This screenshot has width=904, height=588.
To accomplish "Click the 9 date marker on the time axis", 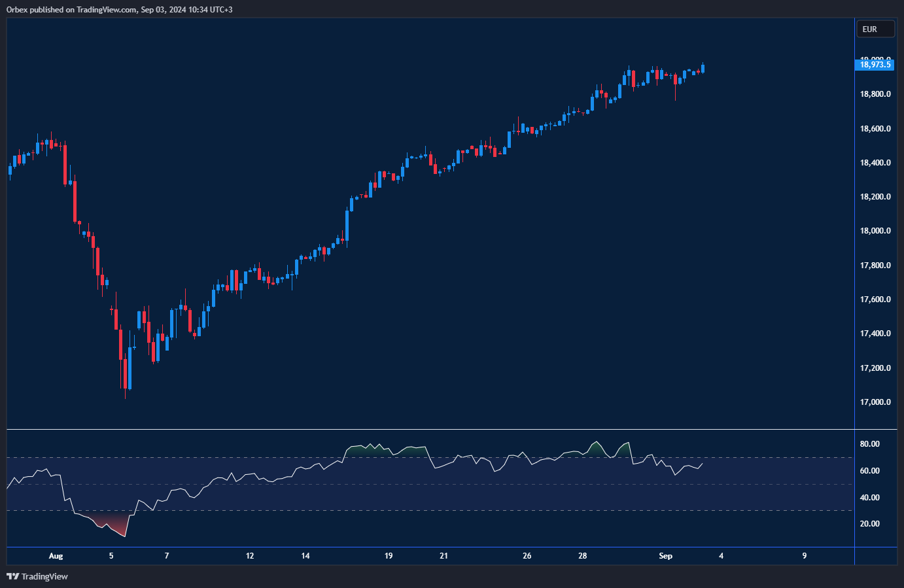I will (x=805, y=556).
